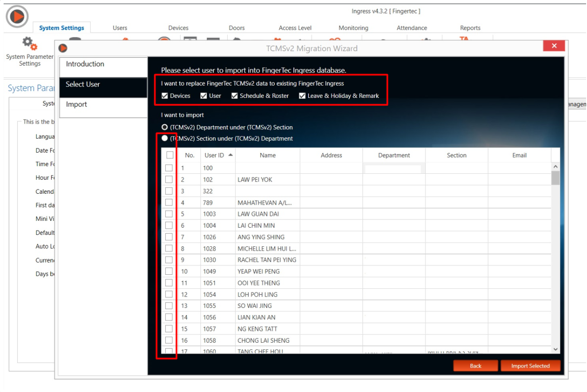This screenshot has width=587, height=392.
Task: Check the box for CHONG LAI SHENG
Action: pos(169,340)
